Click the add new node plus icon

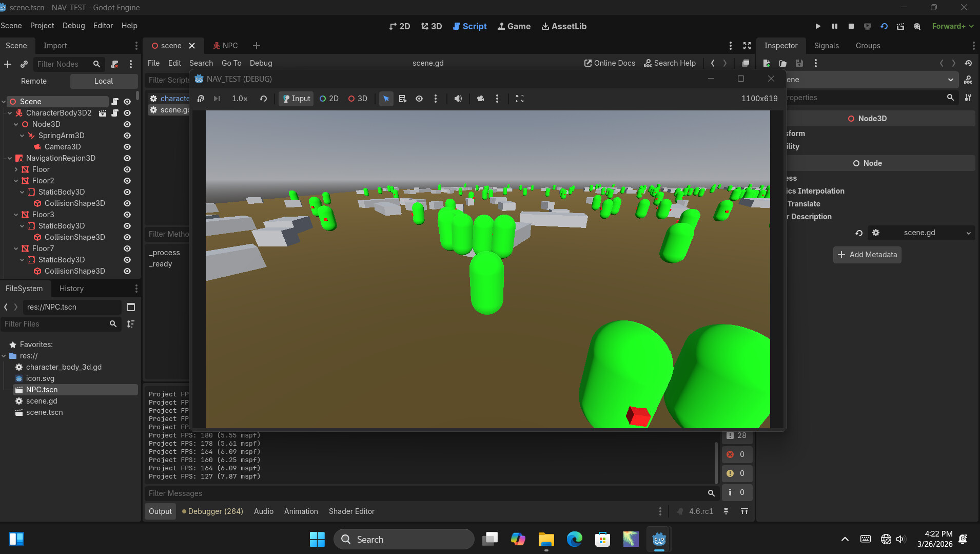(8, 64)
